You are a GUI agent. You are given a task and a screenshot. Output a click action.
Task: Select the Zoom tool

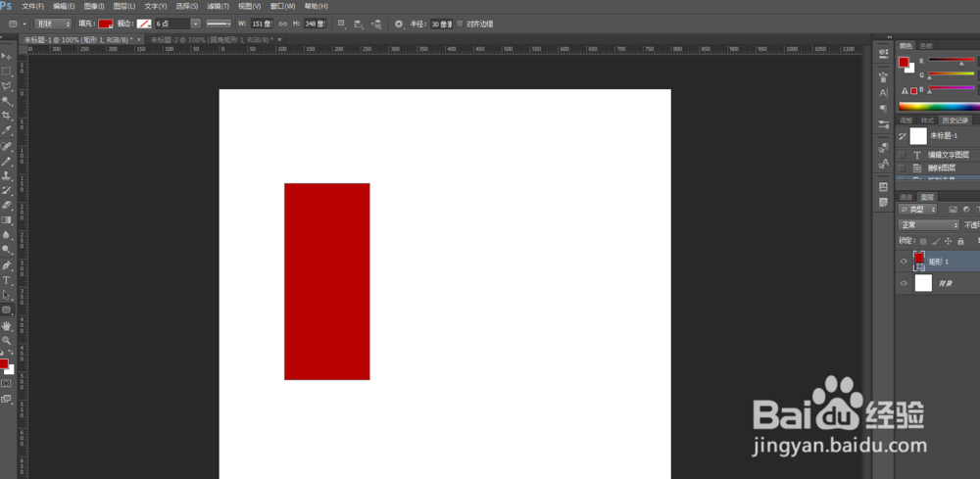6,340
